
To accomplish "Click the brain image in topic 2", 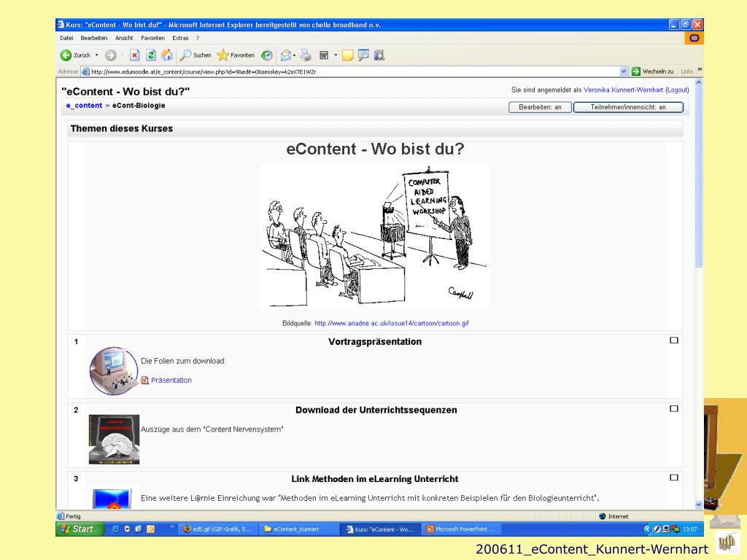I will [x=114, y=439].
